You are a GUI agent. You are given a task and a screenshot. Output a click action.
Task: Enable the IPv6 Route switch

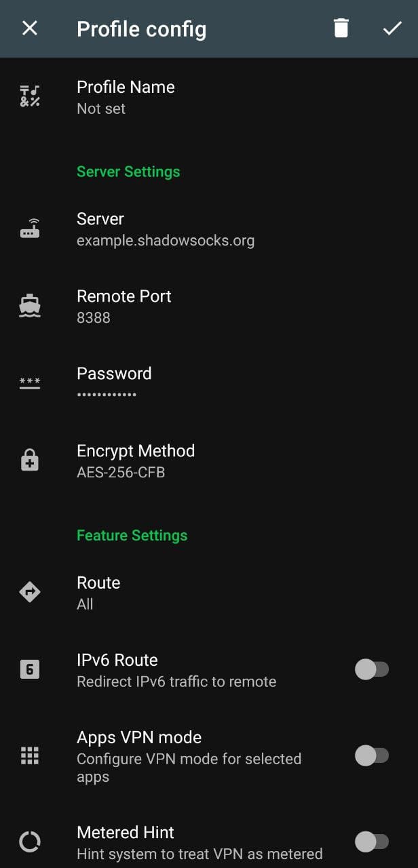pyautogui.click(x=371, y=670)
